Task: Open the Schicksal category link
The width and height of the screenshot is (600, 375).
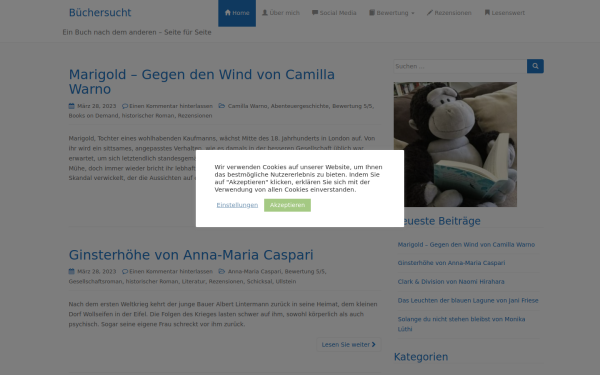Action: 259,282
